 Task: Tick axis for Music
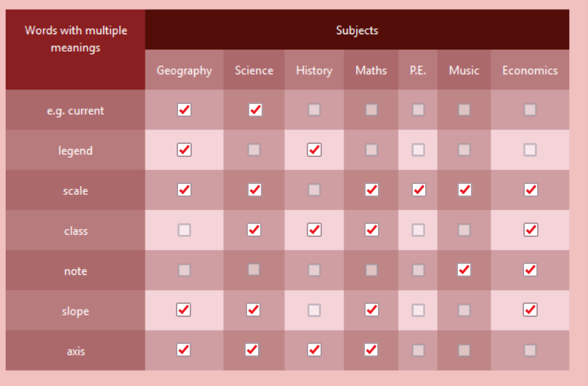coord(464,350)
